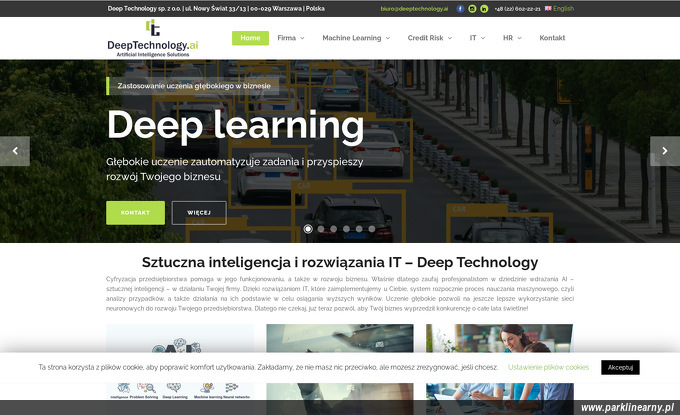Go to the next slide arrow
Viewport: 680px width, 415px height.
[x=665, y=151]
